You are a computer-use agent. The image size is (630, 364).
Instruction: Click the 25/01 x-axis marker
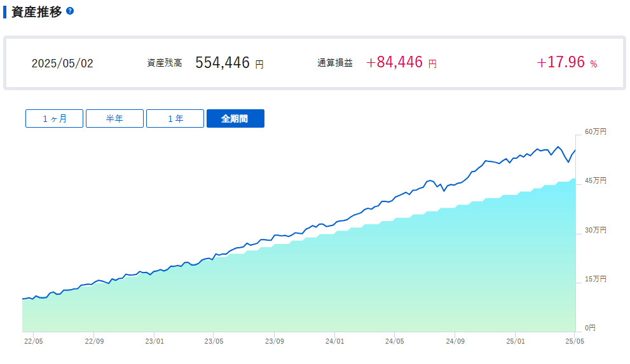point(515,341)
